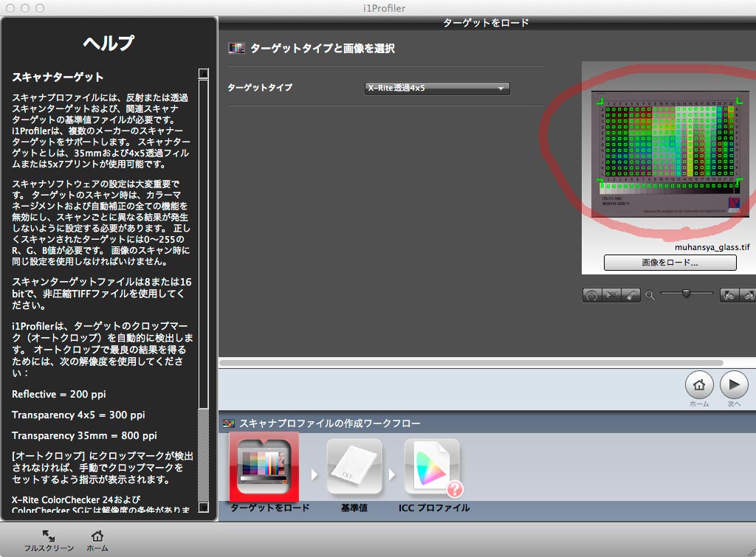Image resolution: width=756 pixels, height=557 pixels.
Task: Click the macOS window close button
Action: point(10,7)
